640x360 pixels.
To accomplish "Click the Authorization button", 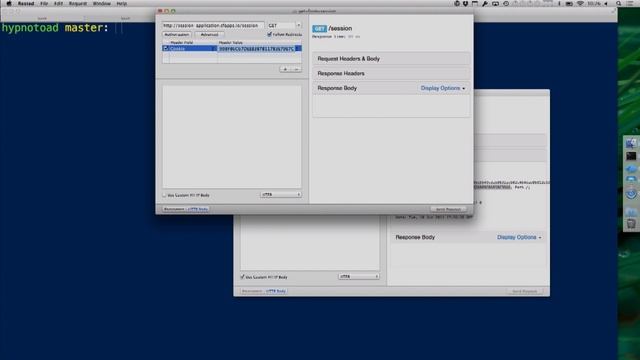I will tap(177, 35).
